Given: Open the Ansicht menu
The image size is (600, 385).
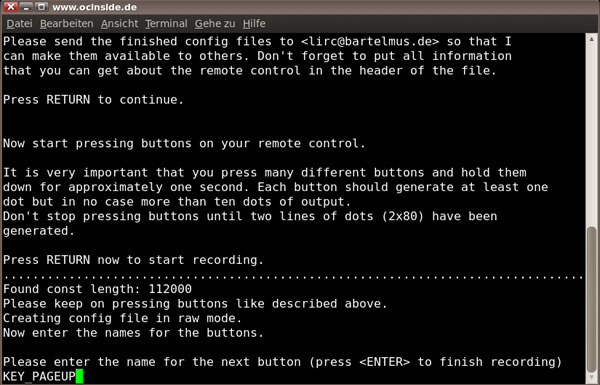Looking at the screenshot, I should 119,24.
